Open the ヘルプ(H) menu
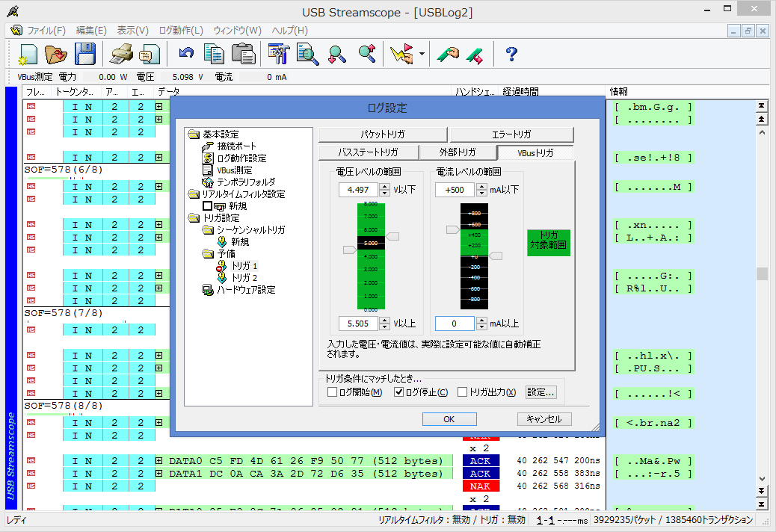The image size is (776, 532). 289,31
